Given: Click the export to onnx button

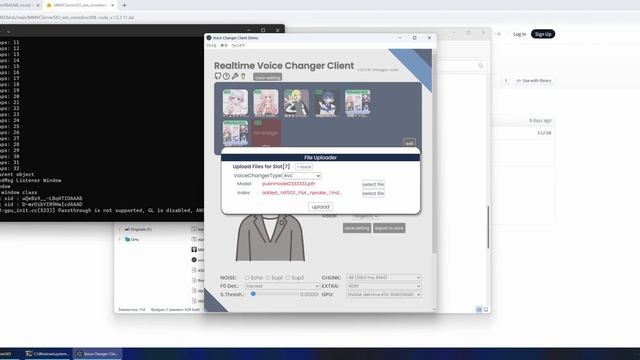Looking at the screenshot, I should coord(389,228).
